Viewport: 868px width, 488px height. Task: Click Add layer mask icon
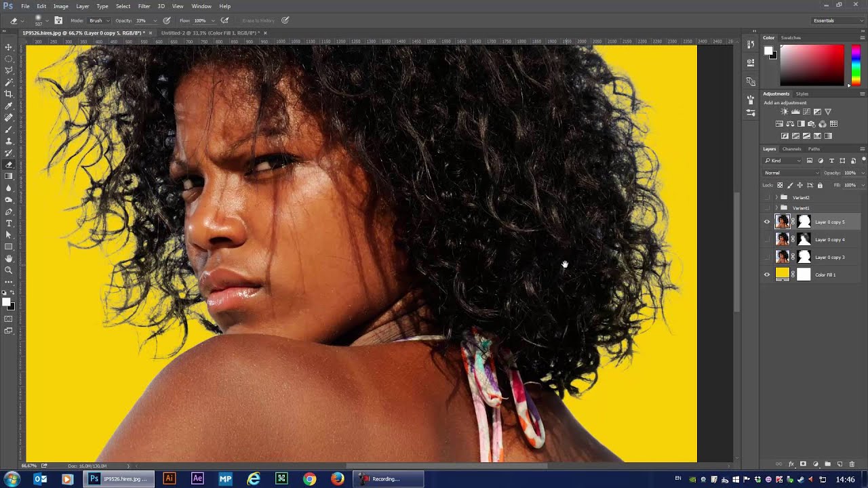tap(803, 464)
